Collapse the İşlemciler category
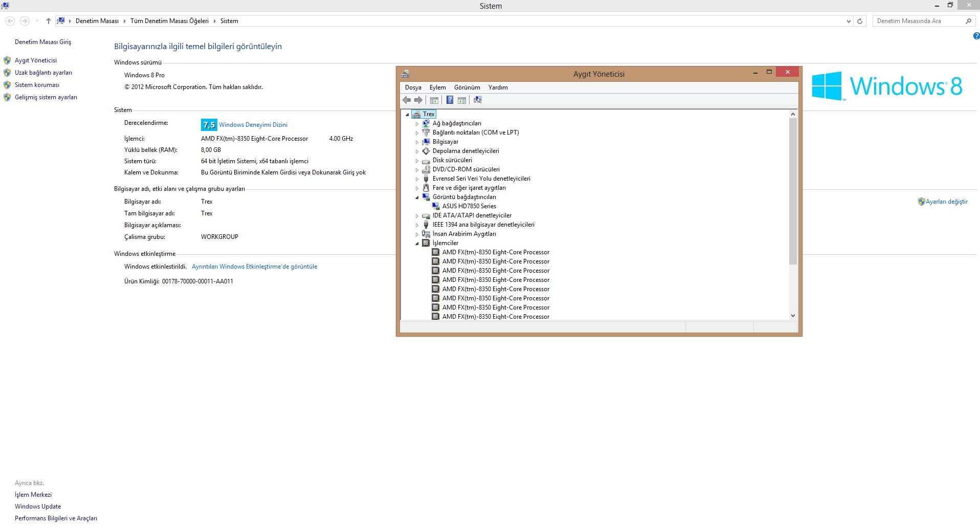This screenshot has height=528, width=980. (x=417, y=243)
